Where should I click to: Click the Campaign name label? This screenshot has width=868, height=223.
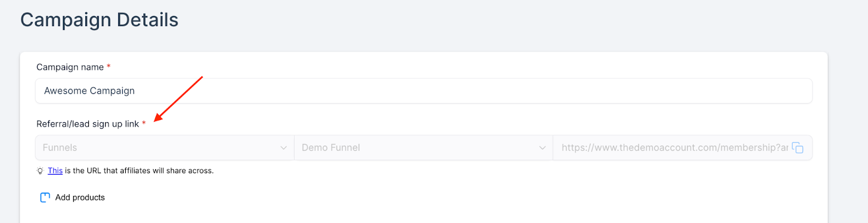tap(70, 67)
